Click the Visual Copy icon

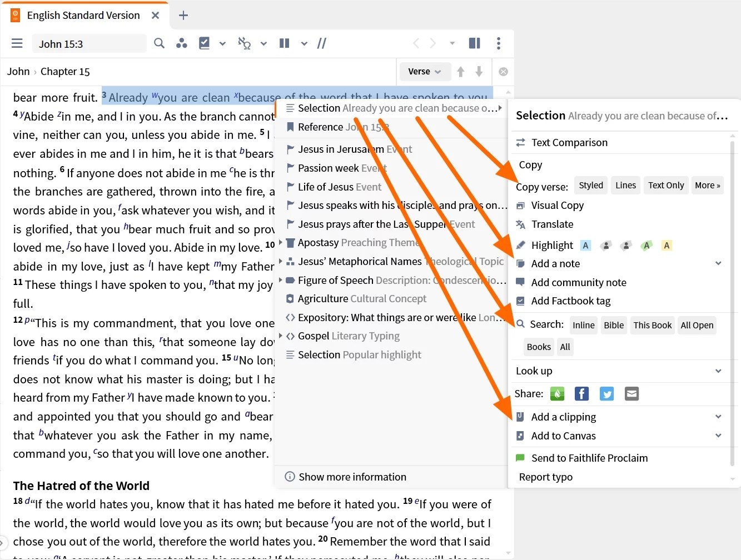pyautogui.click(x=520, y=206)
